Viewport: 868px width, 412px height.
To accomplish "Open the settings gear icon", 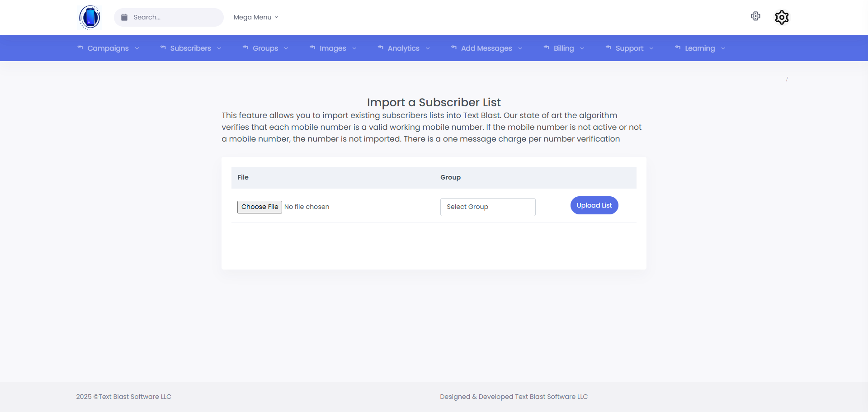I will pos(782,17).
